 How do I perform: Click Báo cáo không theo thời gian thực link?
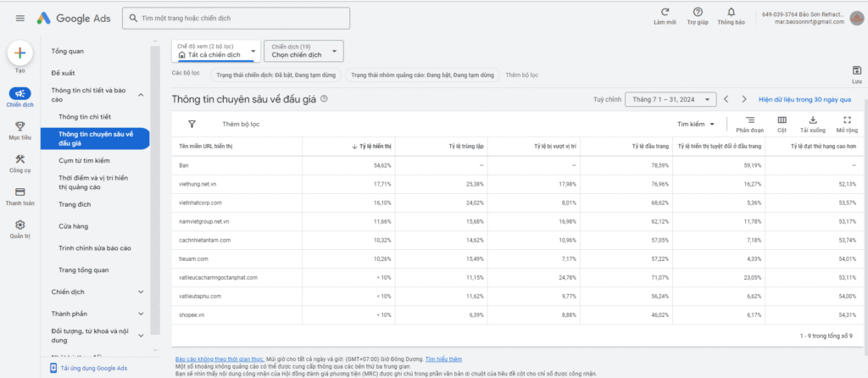pos(220,359)
